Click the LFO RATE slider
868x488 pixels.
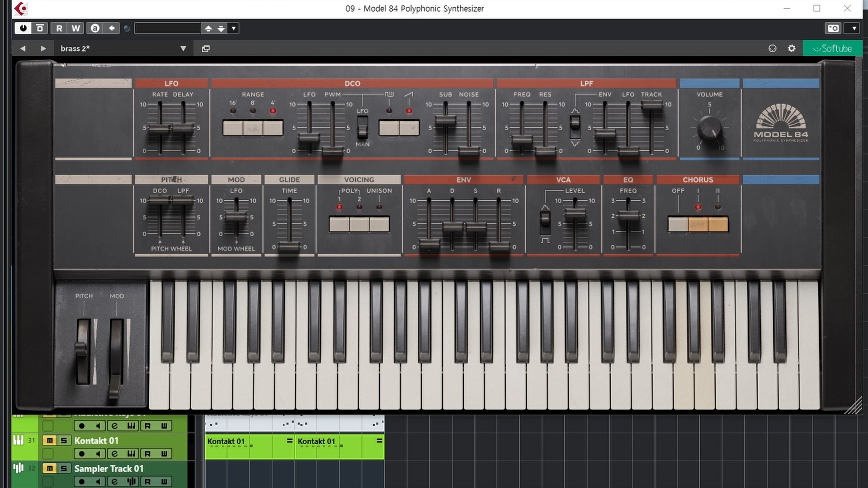160,128
